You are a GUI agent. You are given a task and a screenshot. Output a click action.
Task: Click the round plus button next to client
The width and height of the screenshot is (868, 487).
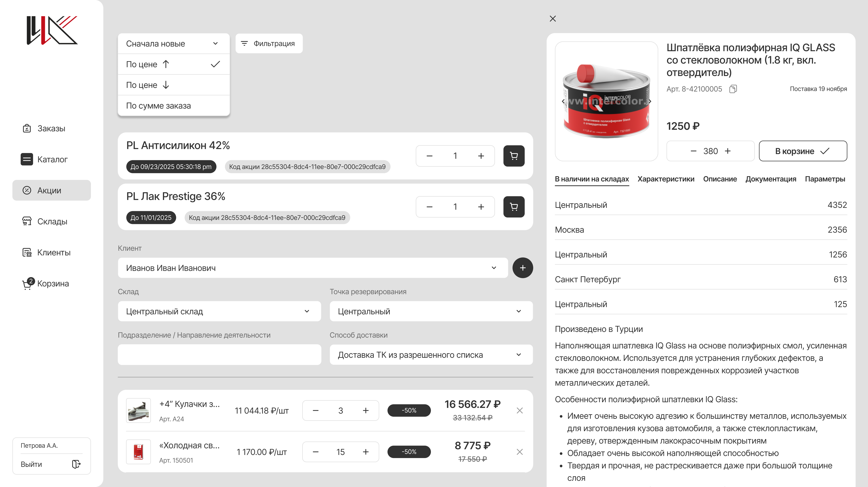point(522,268)
